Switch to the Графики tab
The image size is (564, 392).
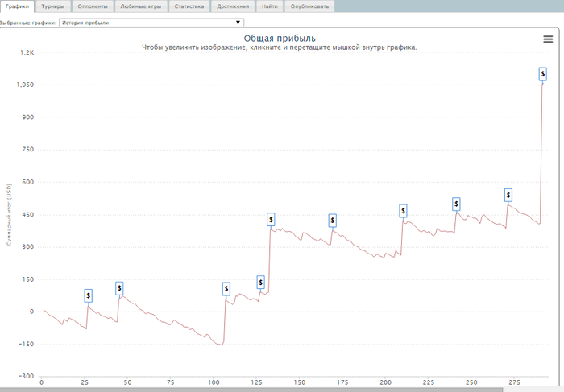coord(17,6)
